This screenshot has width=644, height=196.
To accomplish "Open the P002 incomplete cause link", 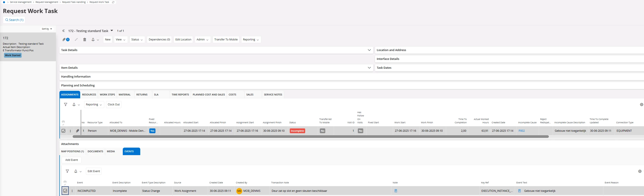I will [522, 131].
